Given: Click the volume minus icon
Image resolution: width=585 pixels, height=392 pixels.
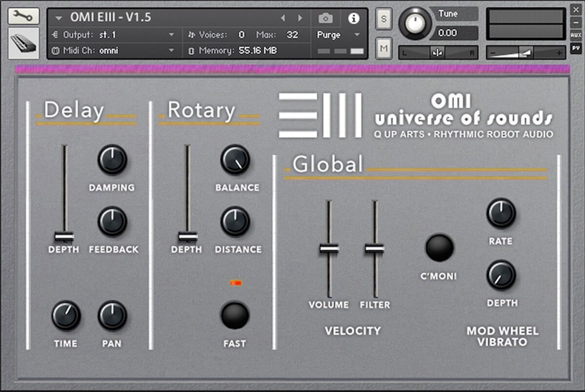Looking at the screenshot, I should click(x=493, y=53).
